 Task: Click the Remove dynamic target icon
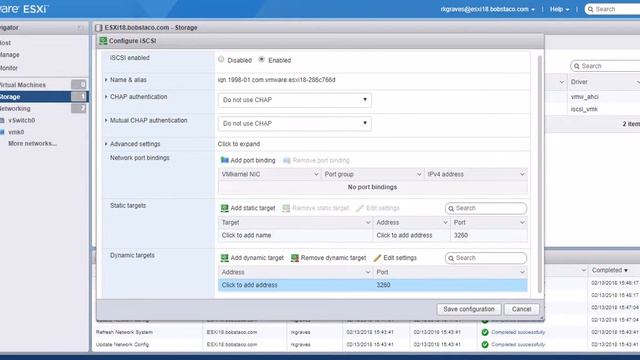(295, 258)
